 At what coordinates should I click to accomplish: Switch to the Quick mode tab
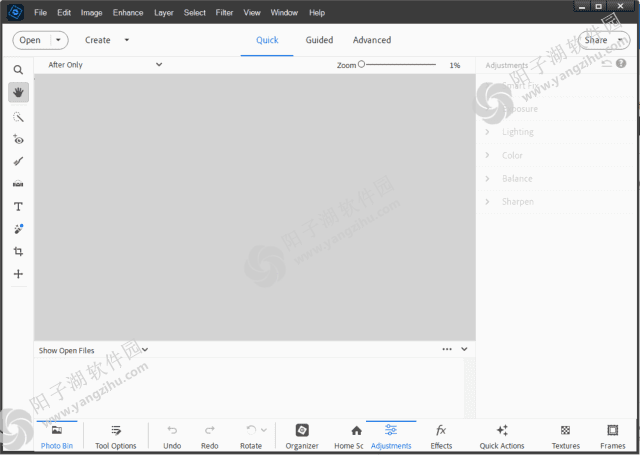(267, 40)
